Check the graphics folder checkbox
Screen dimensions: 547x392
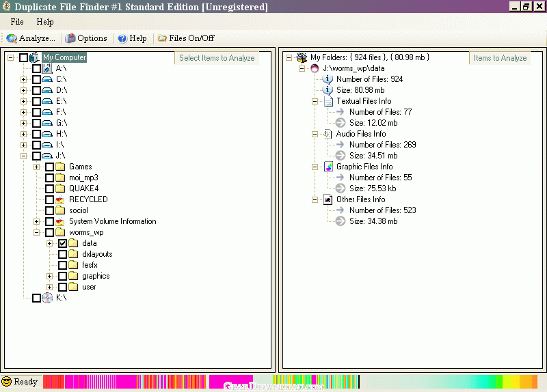coord(62,276)
